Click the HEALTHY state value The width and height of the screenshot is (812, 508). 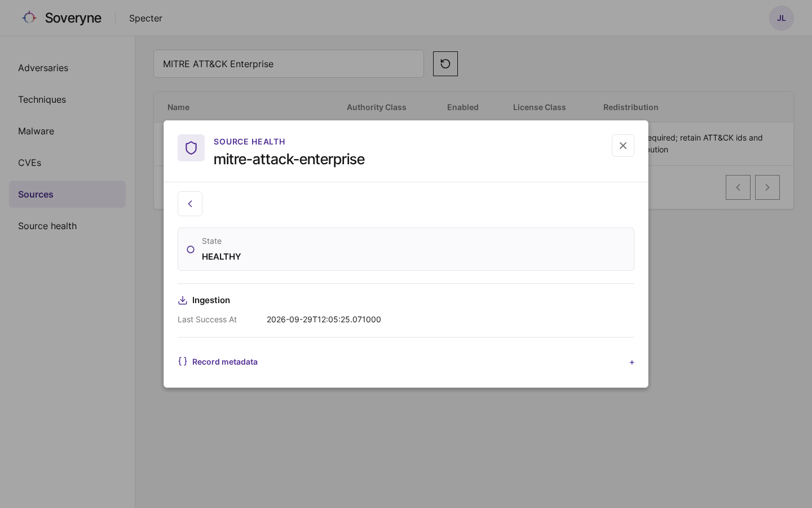(x=222, y=257)
